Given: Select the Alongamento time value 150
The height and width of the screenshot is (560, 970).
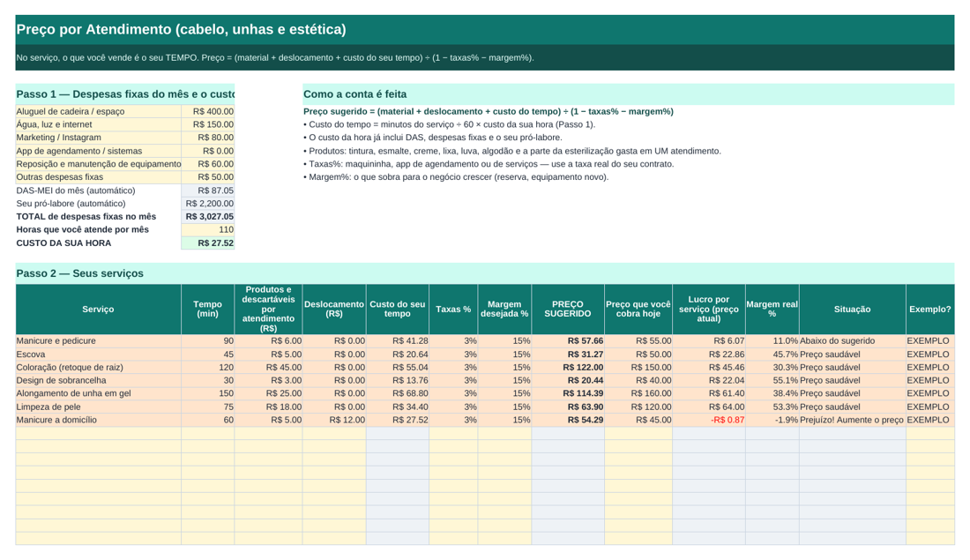Looking at the screenshot, I should 208,393.
